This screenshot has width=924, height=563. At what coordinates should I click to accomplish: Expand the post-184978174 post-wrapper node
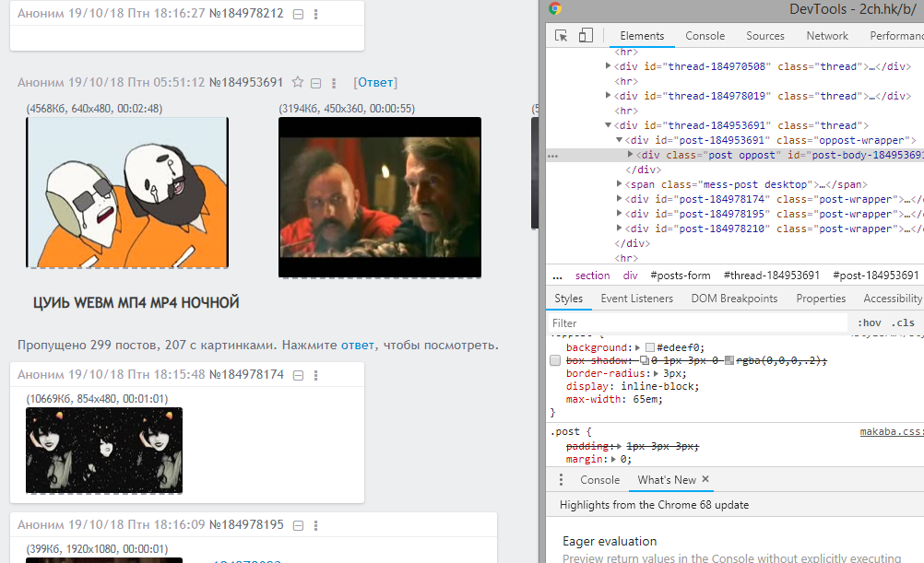[620, 198]
